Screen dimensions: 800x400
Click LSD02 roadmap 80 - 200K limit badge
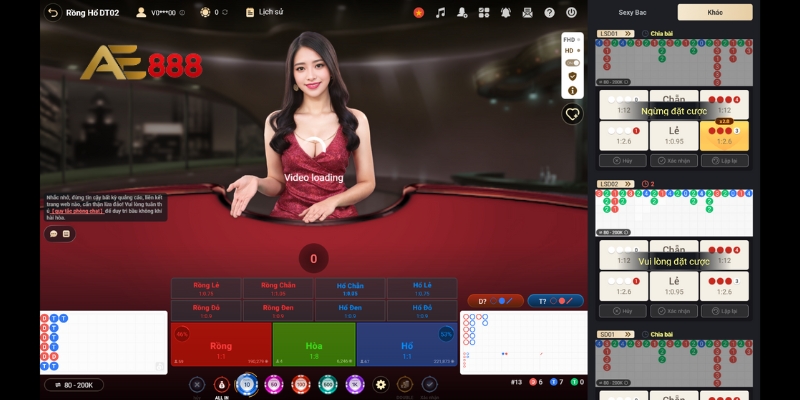(614, 232)
